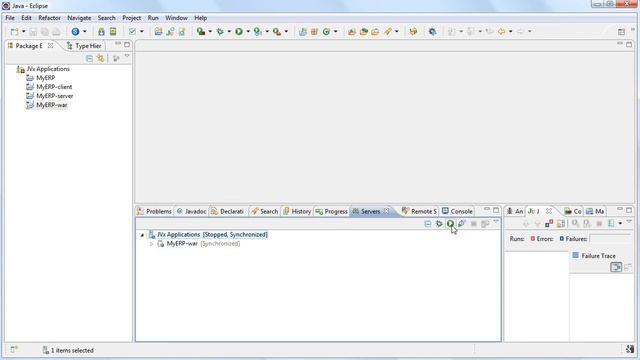
Task: Open the New wizard dropdown arrow
Action: tap(24, 31)
